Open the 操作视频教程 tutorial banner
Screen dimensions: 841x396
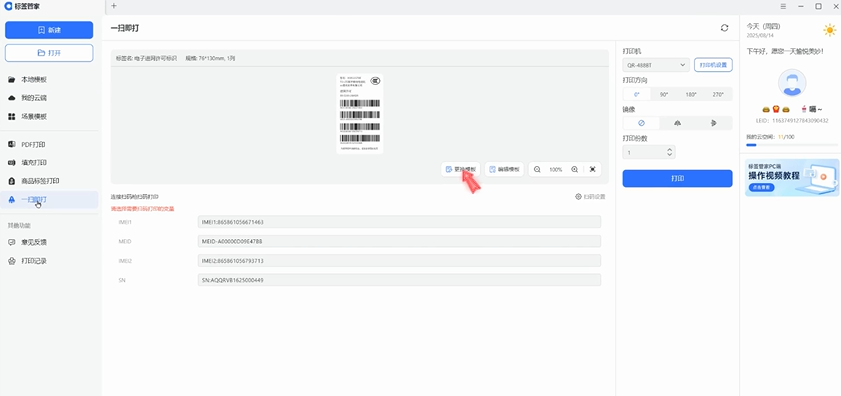[x=792, y=177]
